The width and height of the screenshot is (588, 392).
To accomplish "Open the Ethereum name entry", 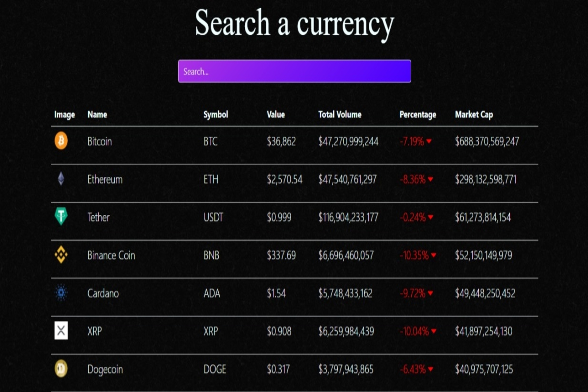I will 105,179.
